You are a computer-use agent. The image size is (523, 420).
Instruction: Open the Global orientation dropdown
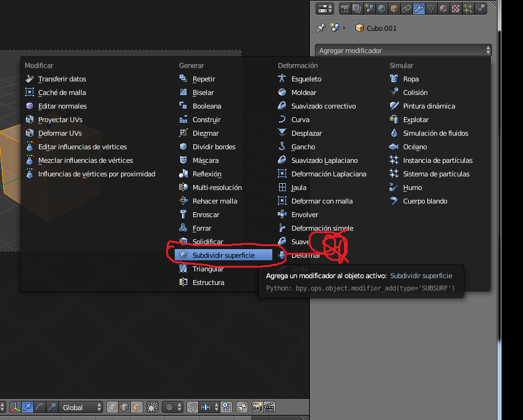(x=81, y=407)
